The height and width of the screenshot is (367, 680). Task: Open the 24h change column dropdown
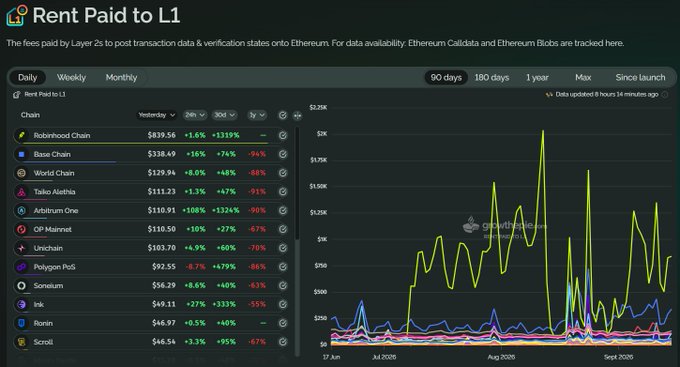point(194,115)
